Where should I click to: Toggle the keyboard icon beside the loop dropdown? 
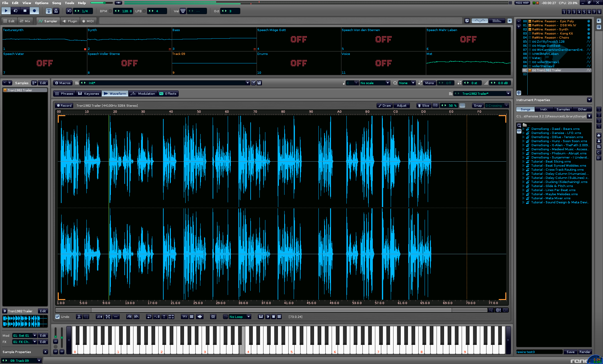[x=261, y=317]
